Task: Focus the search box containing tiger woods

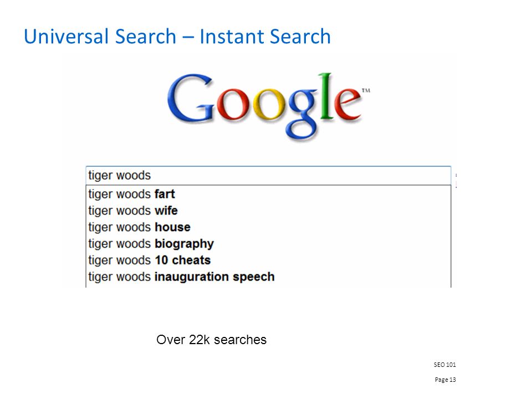Action: tap(268, 176)
